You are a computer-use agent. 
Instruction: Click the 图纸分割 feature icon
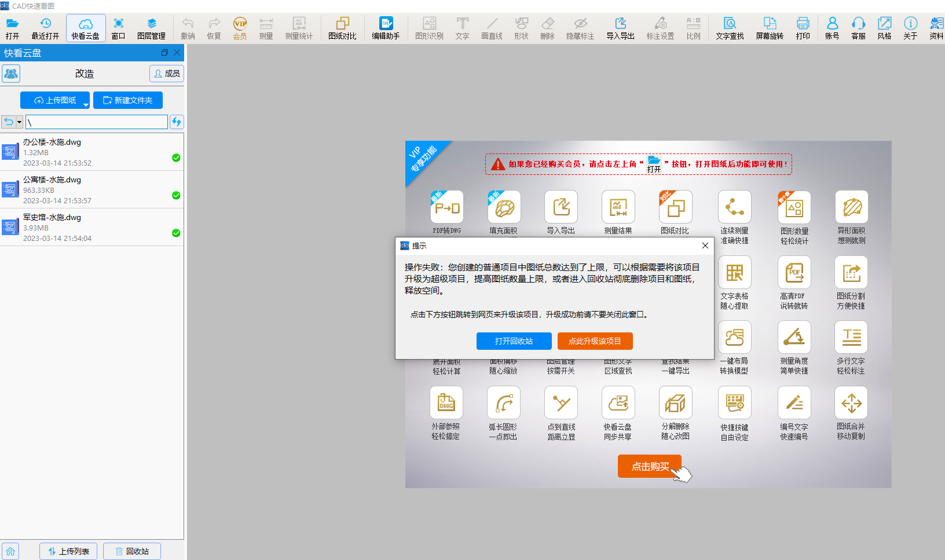[851, 272]
